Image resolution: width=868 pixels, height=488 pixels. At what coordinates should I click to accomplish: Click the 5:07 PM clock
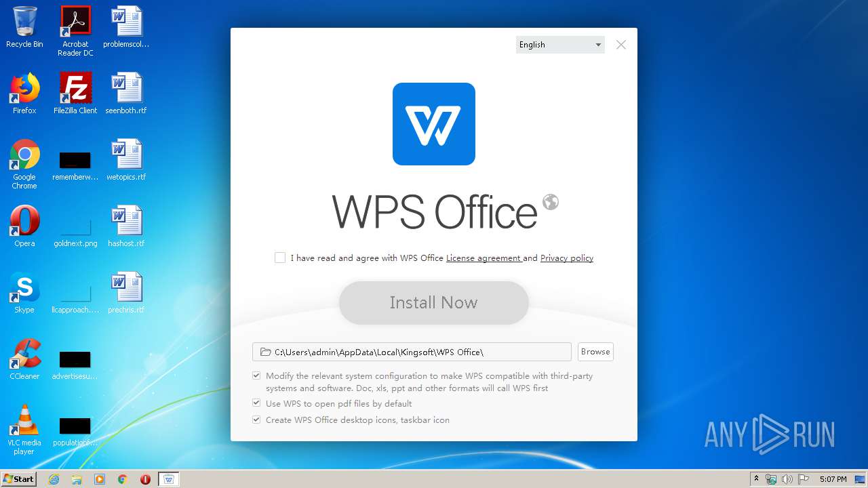point(833,479)
